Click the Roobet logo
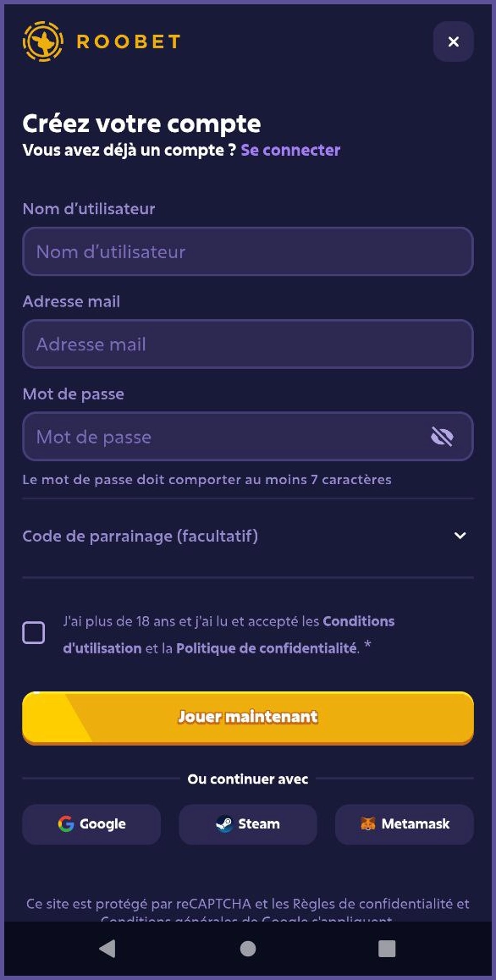 coord(42,41)
